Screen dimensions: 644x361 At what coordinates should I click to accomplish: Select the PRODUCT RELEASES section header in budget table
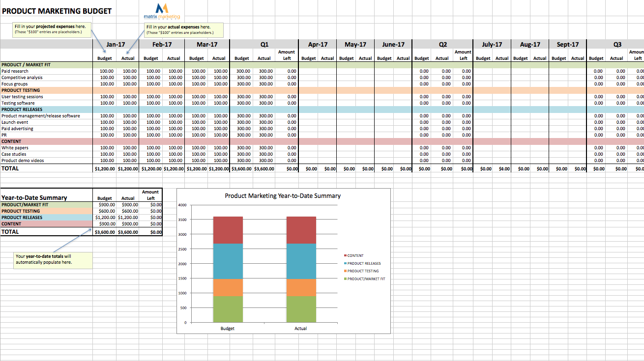(22, 110)
